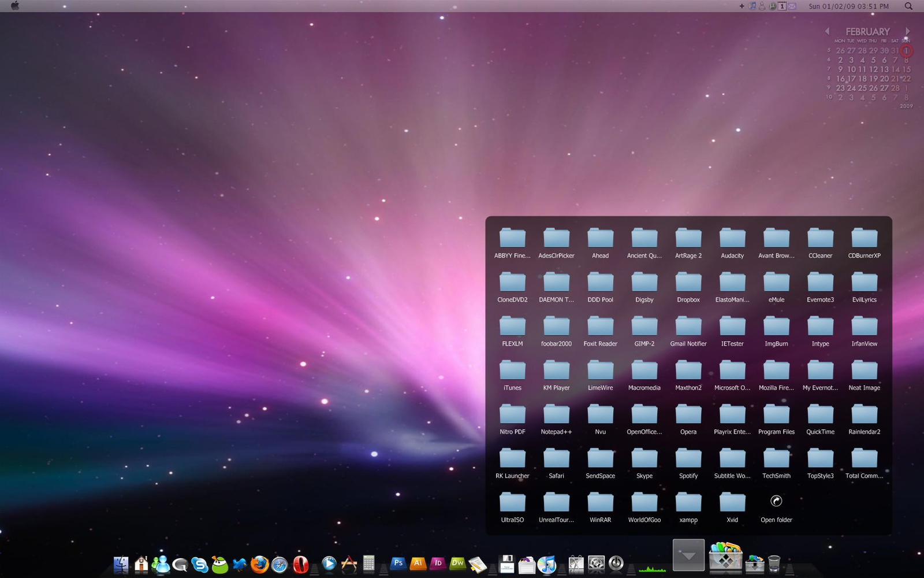Collapse the stack with the down-arrow tile
This screenshot has height=578, width=924.
coord(688,555)
